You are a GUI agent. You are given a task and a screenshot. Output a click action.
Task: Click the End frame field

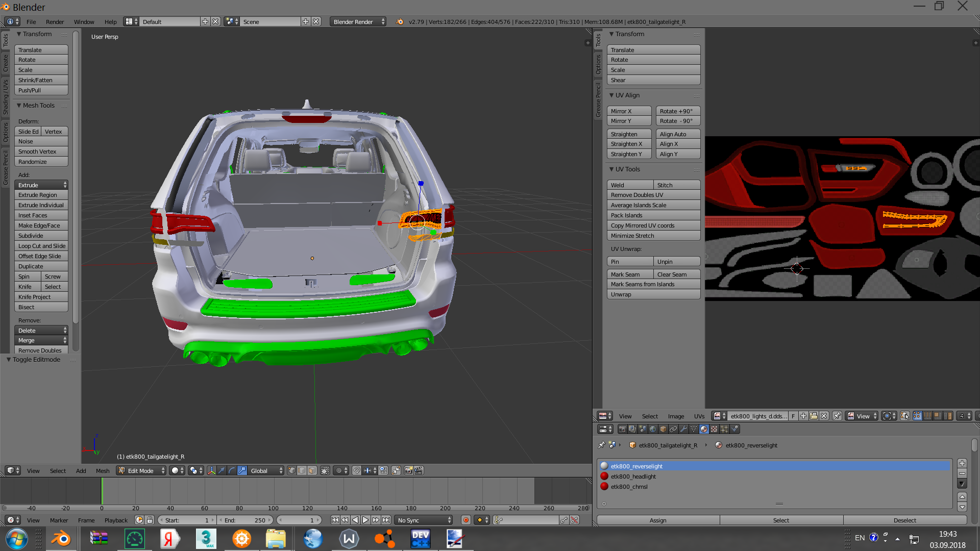pos(245,520)
